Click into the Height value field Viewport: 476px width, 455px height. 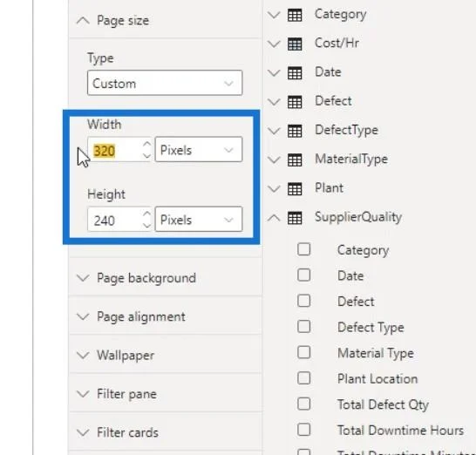click(x=115, y=220)
